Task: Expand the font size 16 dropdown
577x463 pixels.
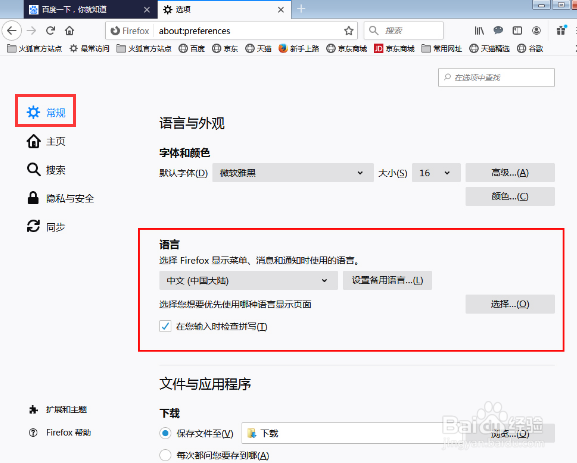Action: [436, 173]
